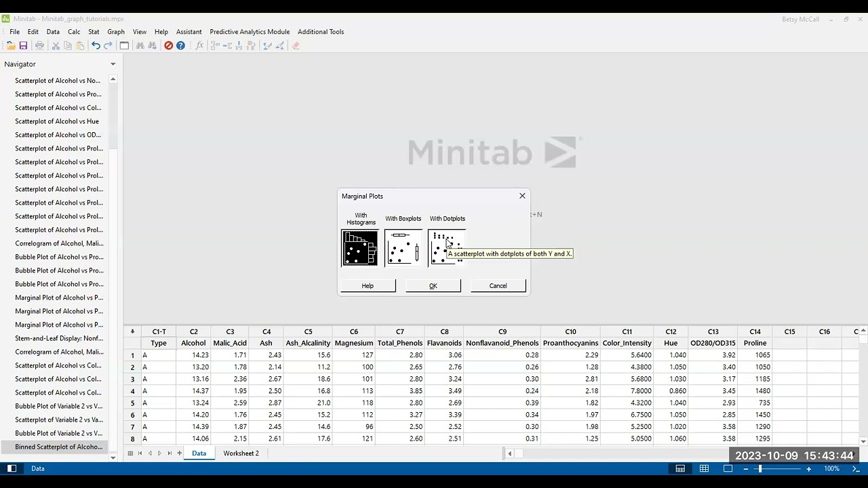Undo the last action with the Undo arrow
The width and height of the screenshot is (868, 488).
click(x=96, y=45)
